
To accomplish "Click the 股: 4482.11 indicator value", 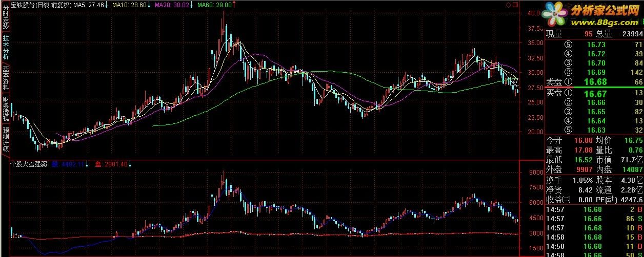I will pyautogui.click(x=69, y=164).
